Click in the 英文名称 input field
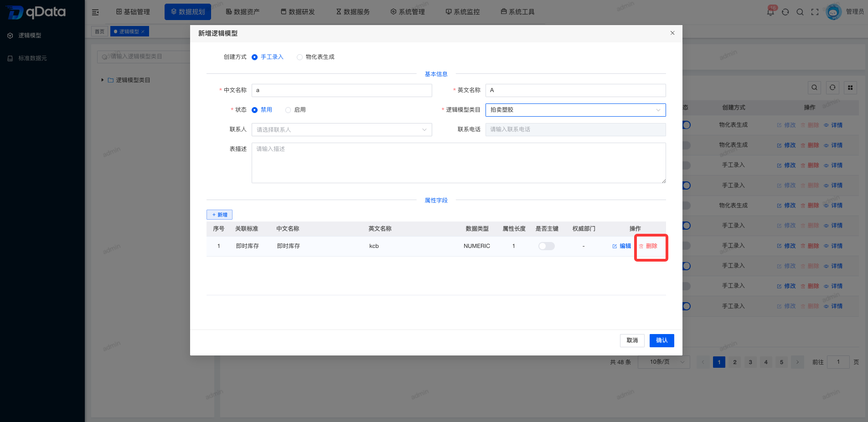This screenshot has height=422, width=868. [575, 90]
